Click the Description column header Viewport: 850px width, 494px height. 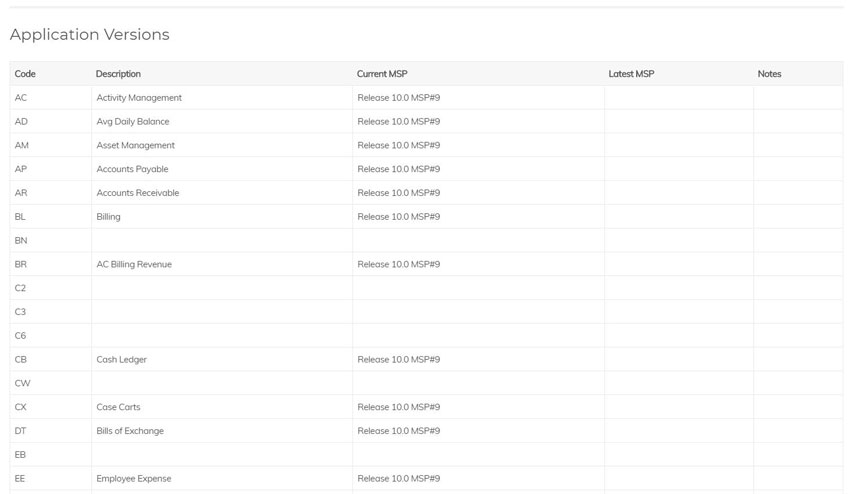(118, 74)
